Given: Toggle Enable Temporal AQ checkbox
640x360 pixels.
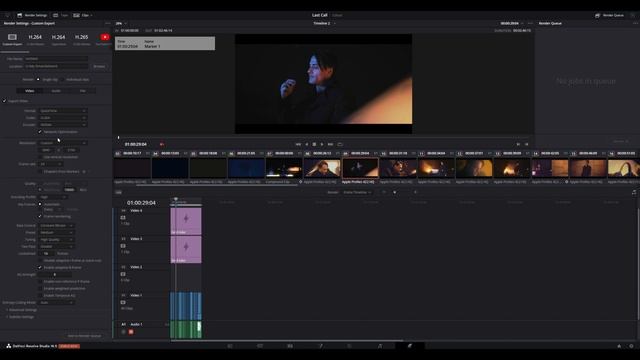Looking at the screenshot, I should click(40, 296).
